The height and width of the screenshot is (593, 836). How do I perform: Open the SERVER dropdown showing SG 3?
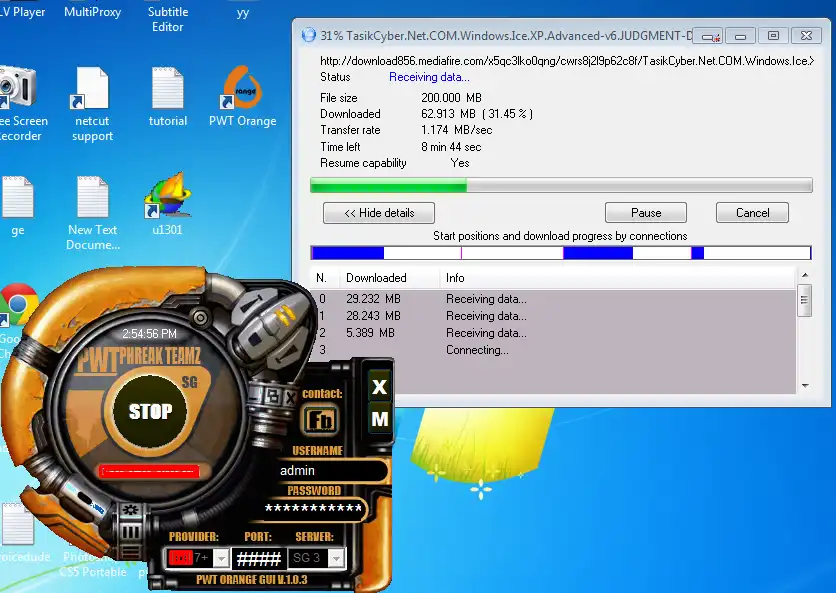[x=316, y=558]
